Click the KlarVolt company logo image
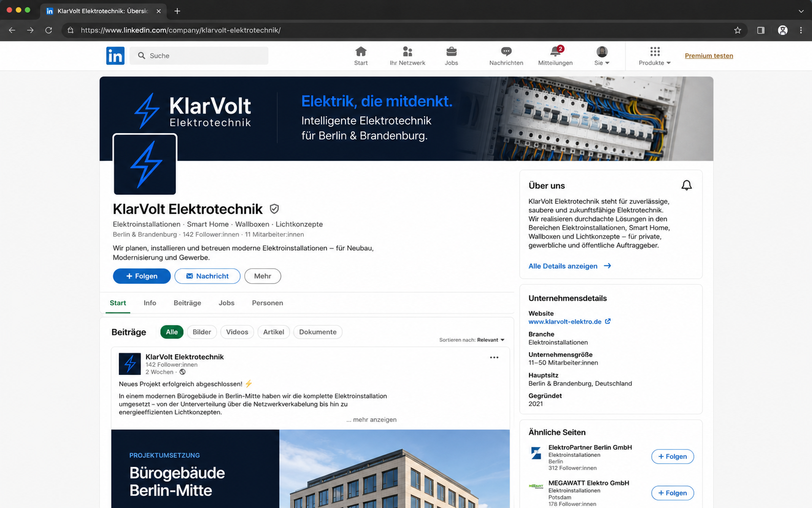 point(145,164)
